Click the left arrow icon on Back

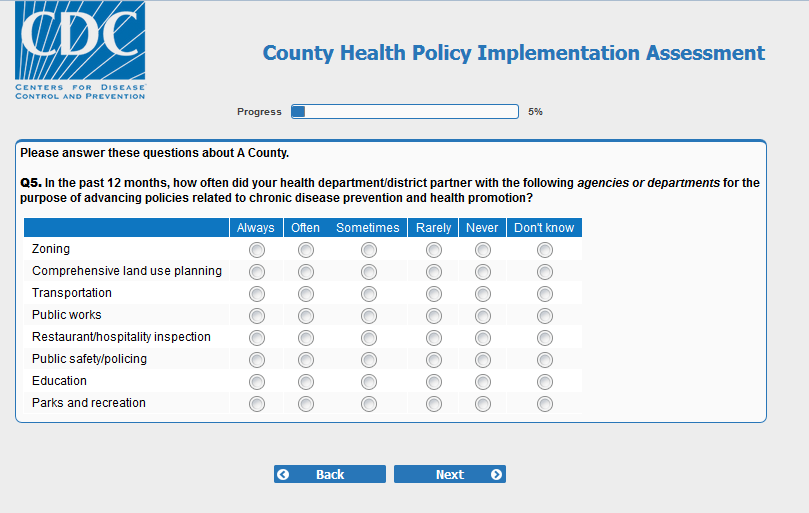tap(283, 475)
